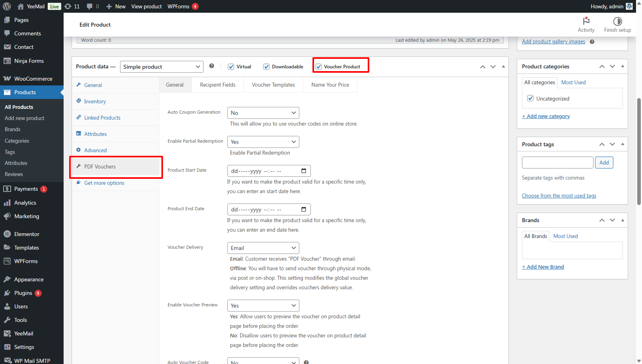Click the help icon next to product type
This screenshot has height=364, width=642.
[x=211, y=66]
